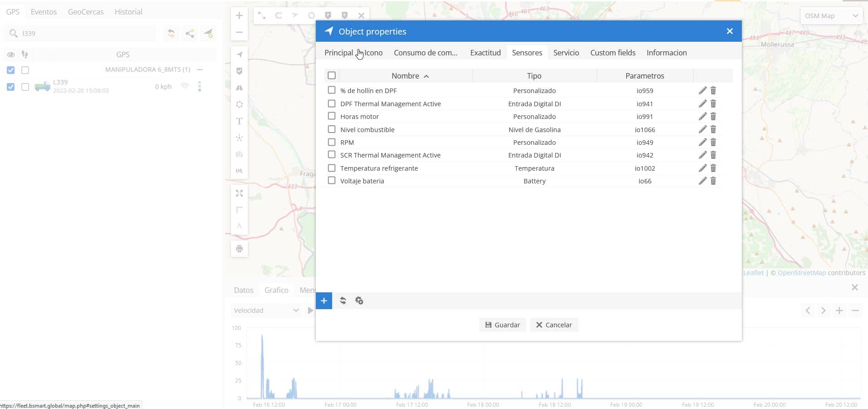
Task: Open the OSM Map layer dropdown
Action: [x=831, y=15]
